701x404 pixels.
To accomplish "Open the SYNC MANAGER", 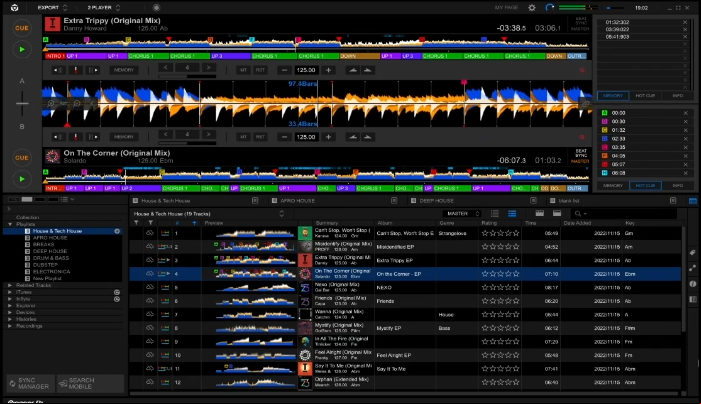I will tap(30, 383).
